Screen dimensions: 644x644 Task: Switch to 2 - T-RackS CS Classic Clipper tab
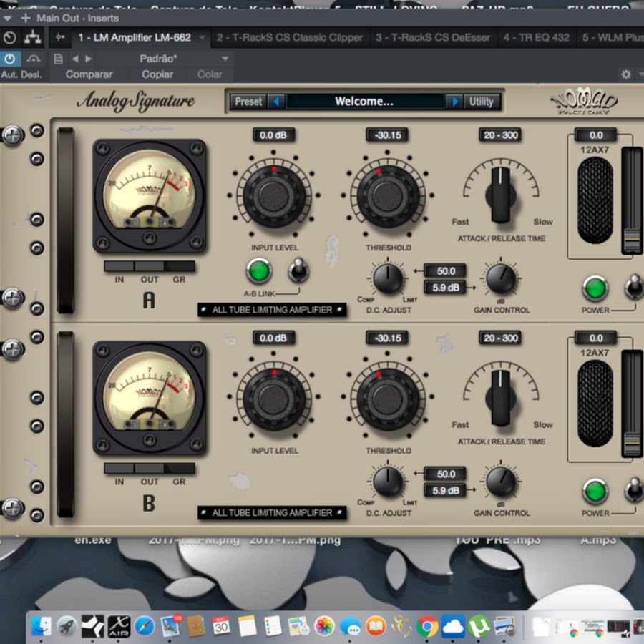click(290, 38)
